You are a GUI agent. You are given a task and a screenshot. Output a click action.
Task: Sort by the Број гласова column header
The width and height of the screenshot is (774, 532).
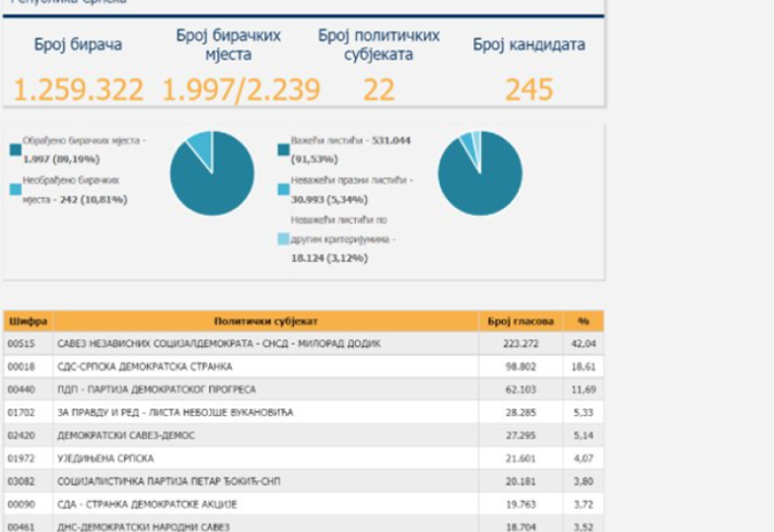point(521,321)
